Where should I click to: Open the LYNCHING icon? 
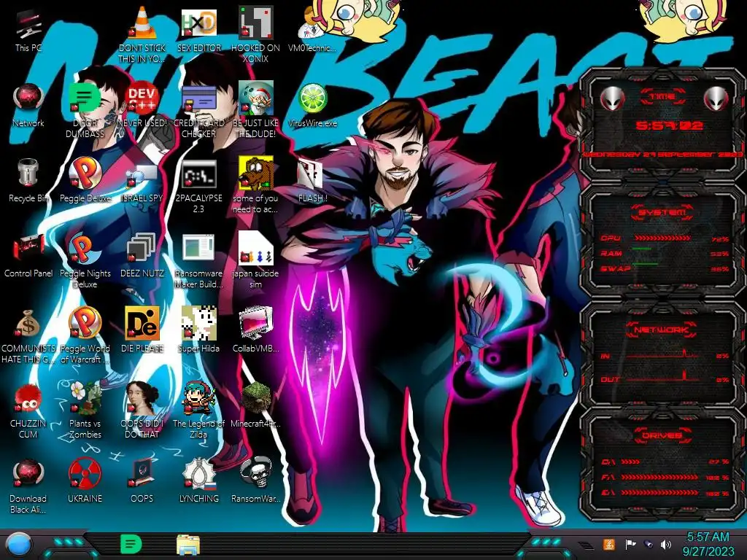(x=199, y=481)
